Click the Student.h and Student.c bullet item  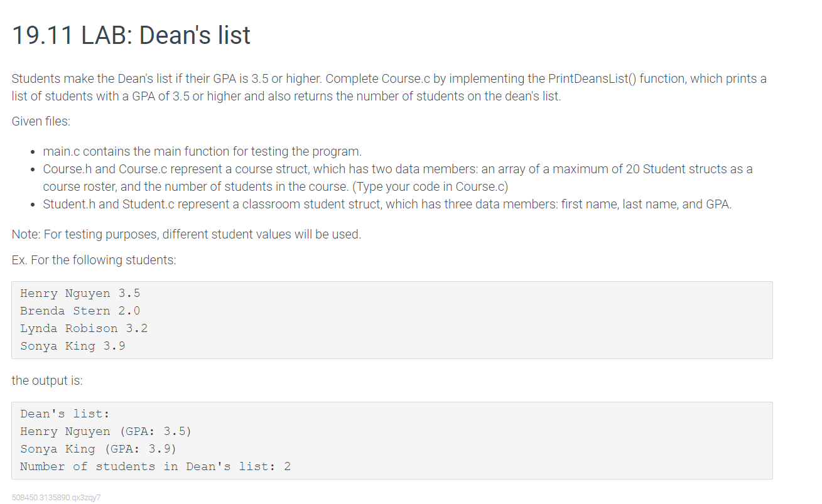pyautogui.click(x=387, y=204)
